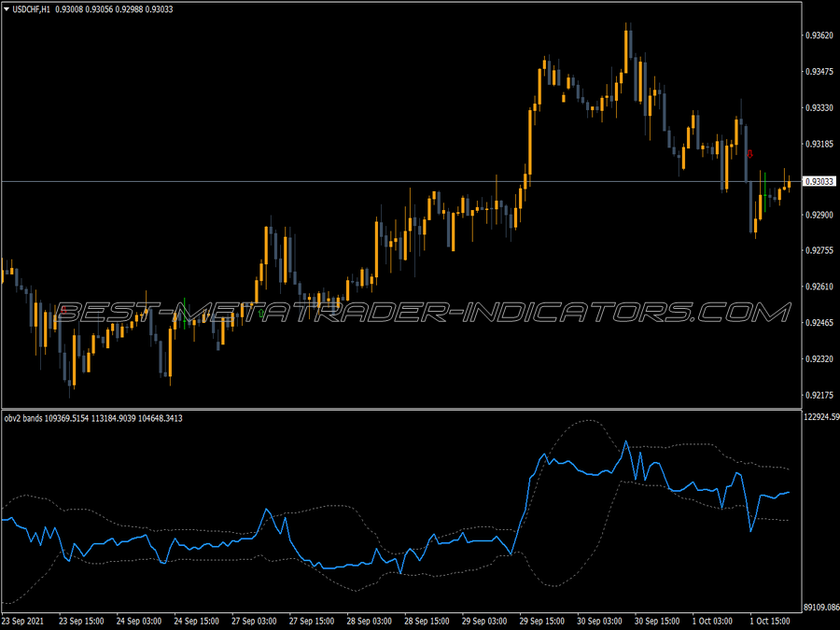Click the 89109.086 indicator scale value
Screen dimensions: 840x630
(821, 608)
